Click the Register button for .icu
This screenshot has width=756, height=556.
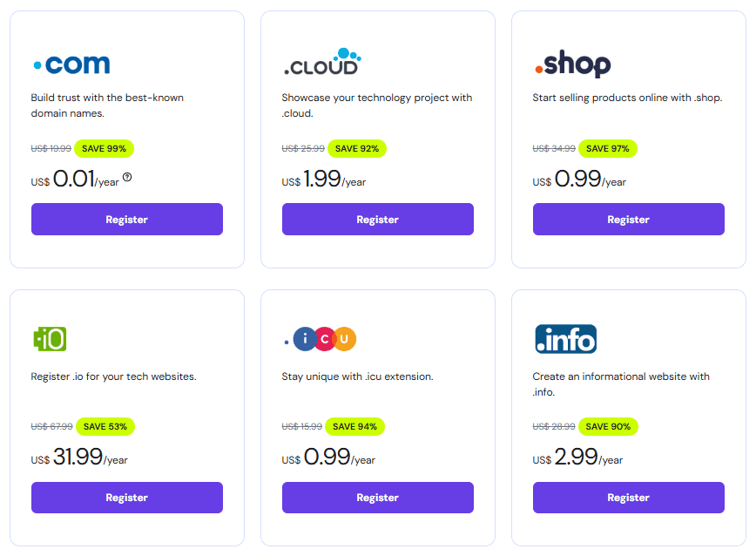coord(377,498)
